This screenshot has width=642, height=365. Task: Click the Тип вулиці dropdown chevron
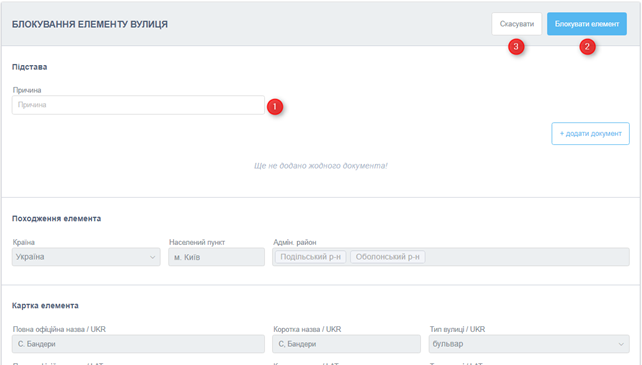tap(621, 344)
